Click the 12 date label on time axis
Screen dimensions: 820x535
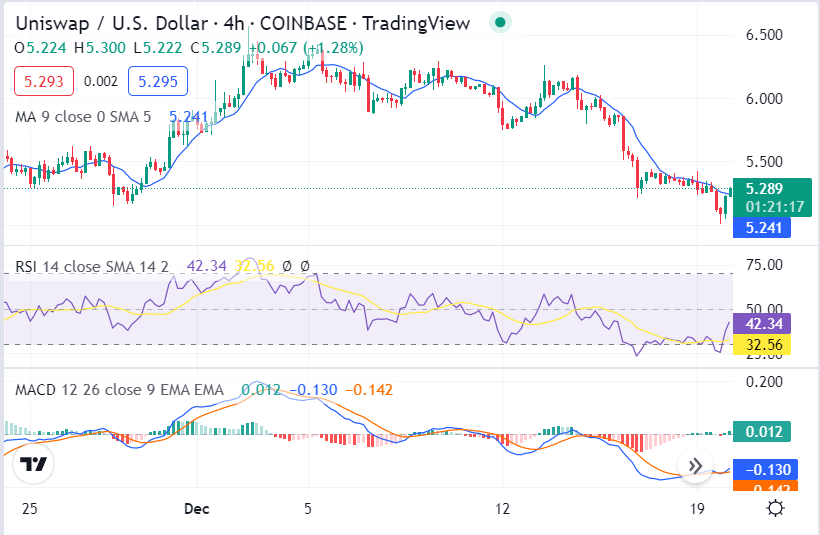[503, 508]
